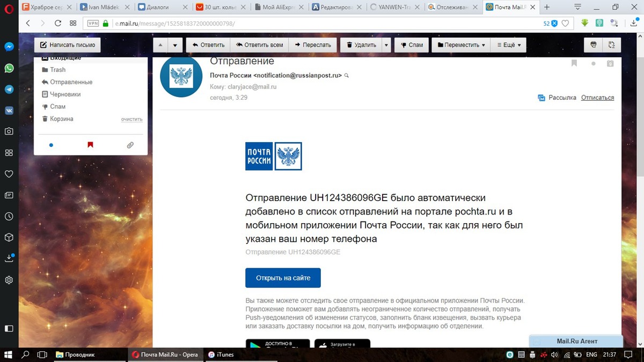Open the Ещё dropdown menu
644x362 pixels.
(509, 45)
